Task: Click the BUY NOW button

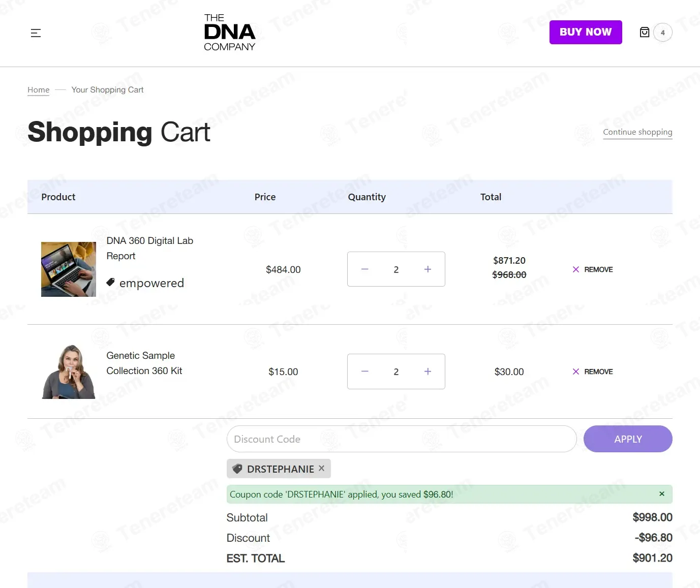Action: pos(586,32)
